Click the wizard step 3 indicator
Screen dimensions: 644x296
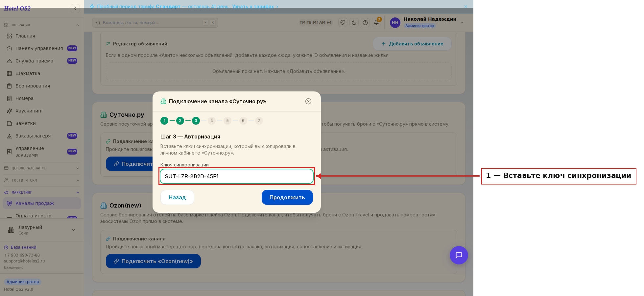[196, 121]
